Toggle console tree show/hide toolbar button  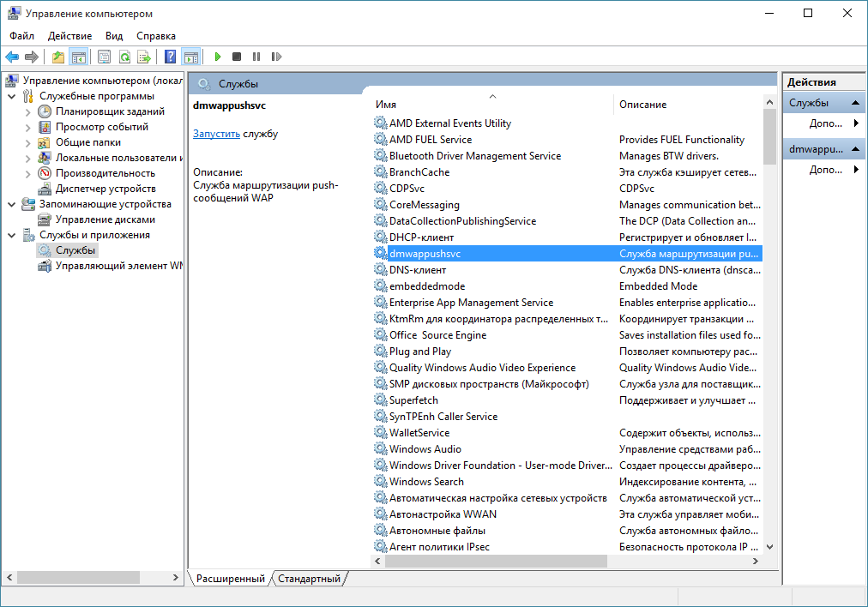(x=79, y=57)
